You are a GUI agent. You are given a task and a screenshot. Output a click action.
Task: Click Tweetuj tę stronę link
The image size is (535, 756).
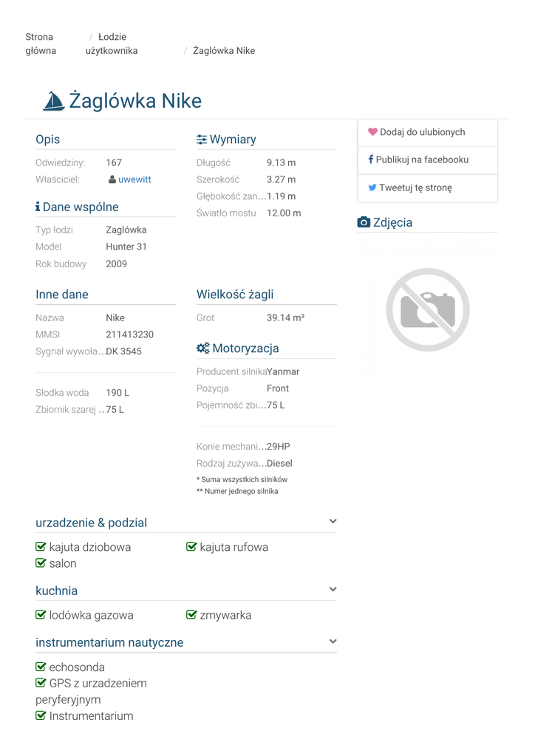click(415, 188)
